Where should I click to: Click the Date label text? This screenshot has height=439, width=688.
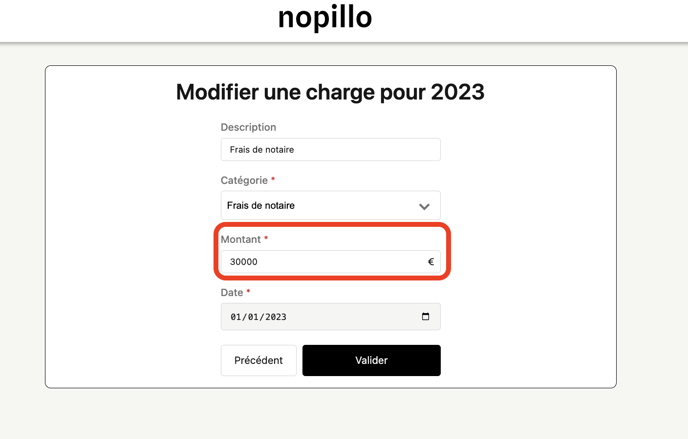pos(232,293)
